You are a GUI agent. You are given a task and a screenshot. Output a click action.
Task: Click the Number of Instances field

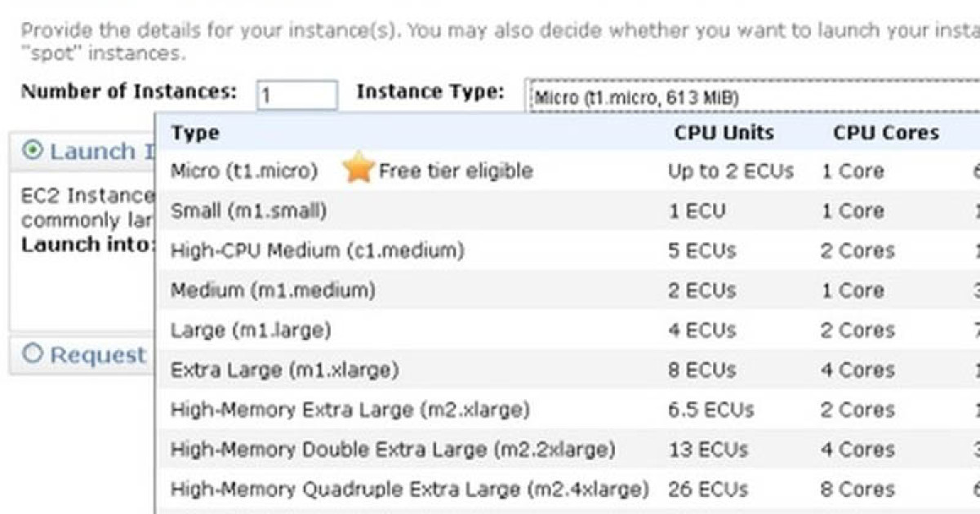[296, 95]
